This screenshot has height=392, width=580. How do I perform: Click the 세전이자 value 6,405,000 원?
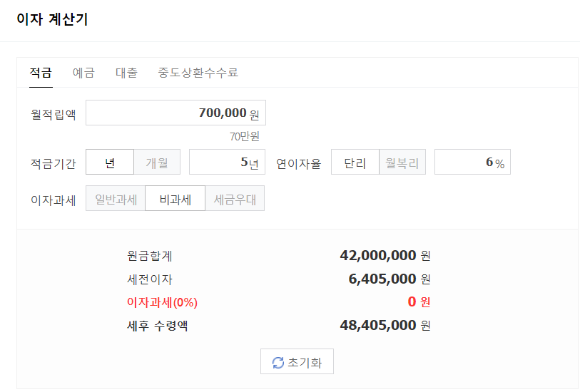390,279
